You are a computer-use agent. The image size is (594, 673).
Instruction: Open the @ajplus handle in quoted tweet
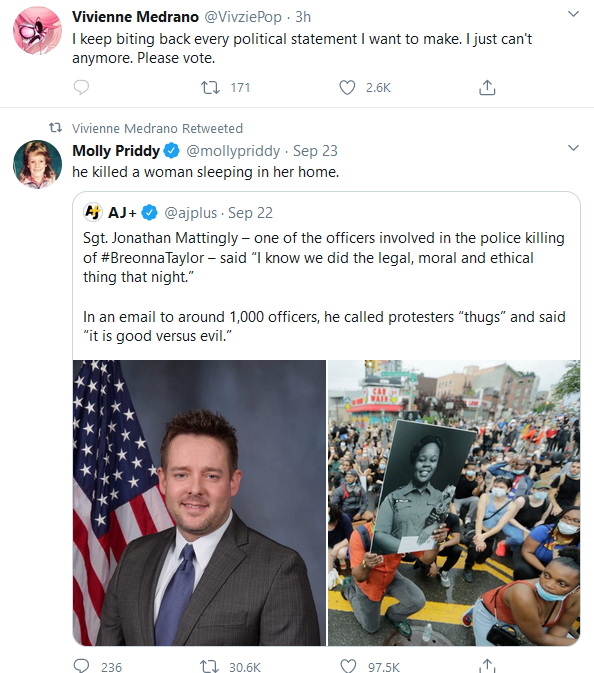191,213
